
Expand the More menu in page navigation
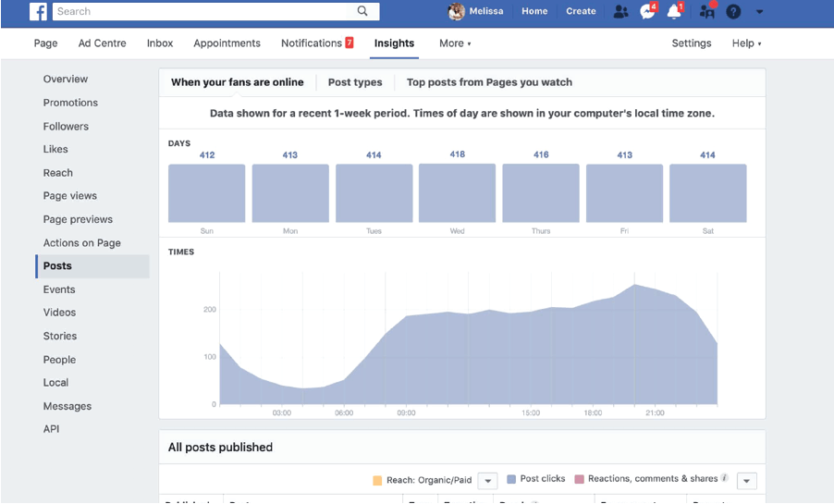455,43
